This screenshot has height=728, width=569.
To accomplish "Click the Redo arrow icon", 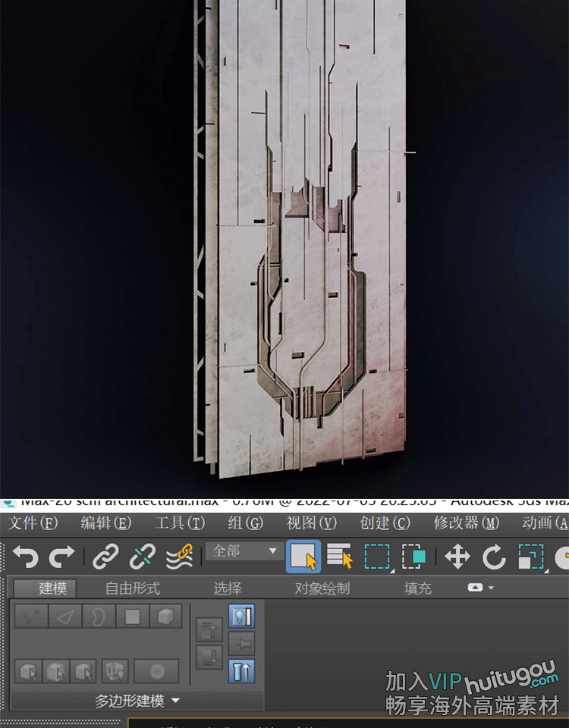I will pos(61,557).
